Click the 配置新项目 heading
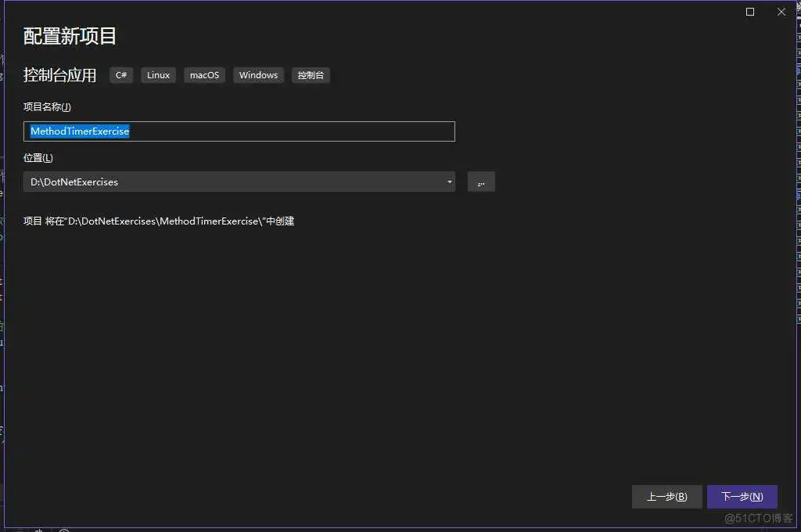The height and width of the screenshot is (532, 801). click(70, 36)
